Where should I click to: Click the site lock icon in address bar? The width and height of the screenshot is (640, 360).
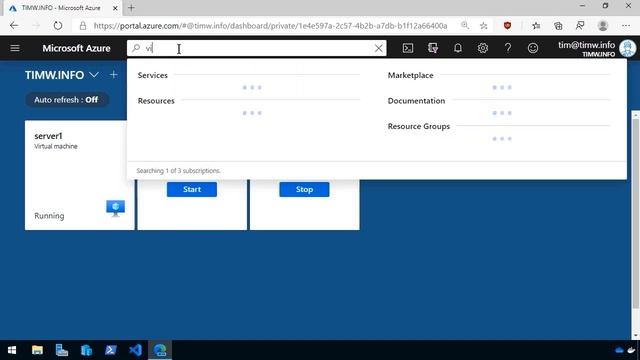coord(83,26)
